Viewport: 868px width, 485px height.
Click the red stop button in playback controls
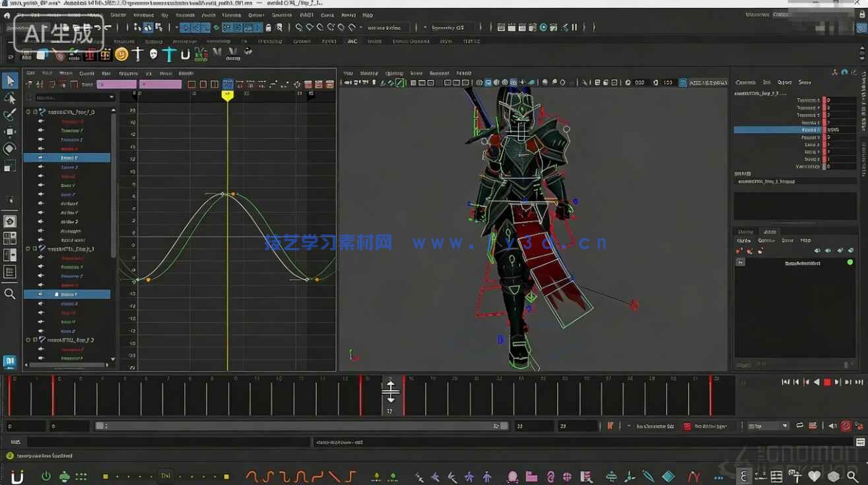[827, 382]
